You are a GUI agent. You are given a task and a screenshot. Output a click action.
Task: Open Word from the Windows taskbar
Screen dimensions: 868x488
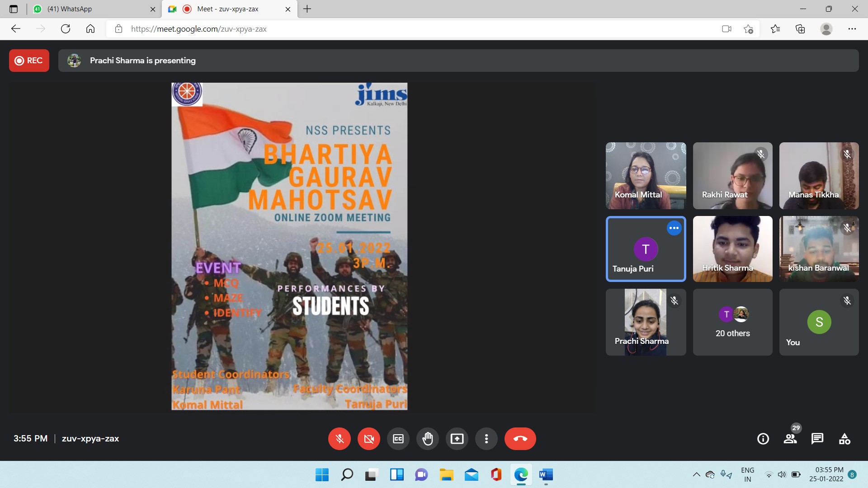(x=546, y=475)
